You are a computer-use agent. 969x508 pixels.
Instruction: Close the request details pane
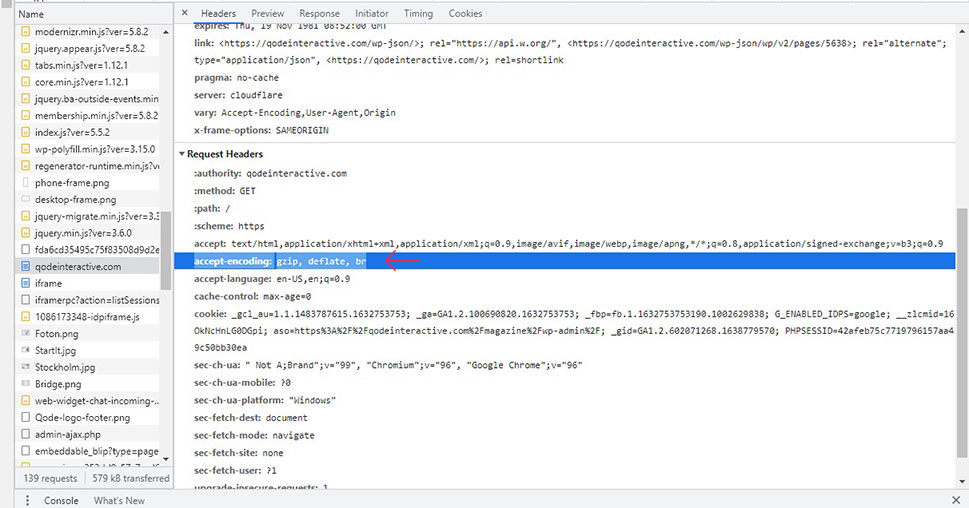coord(184,12)
